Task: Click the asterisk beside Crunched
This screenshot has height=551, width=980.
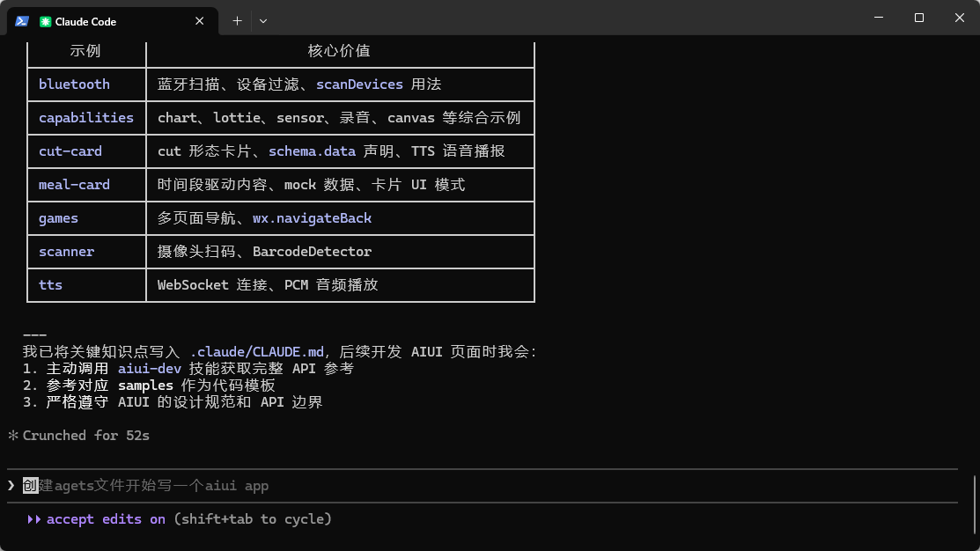Action: click(12, 436)
